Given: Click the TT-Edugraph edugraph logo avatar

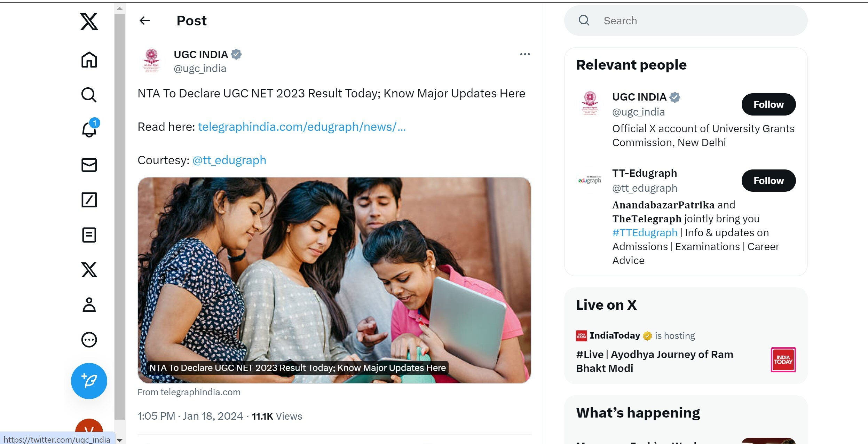Looking at the screenshot, I should pyautogui.click(x=590, y=180).
